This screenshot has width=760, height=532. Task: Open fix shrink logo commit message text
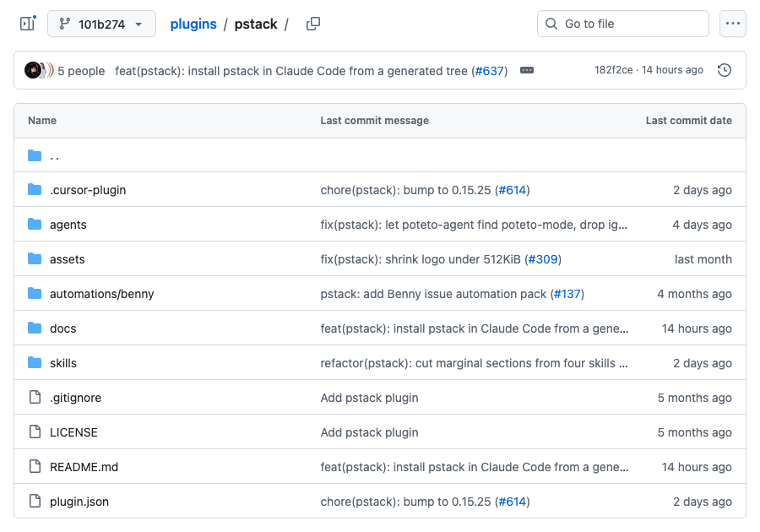421,259
